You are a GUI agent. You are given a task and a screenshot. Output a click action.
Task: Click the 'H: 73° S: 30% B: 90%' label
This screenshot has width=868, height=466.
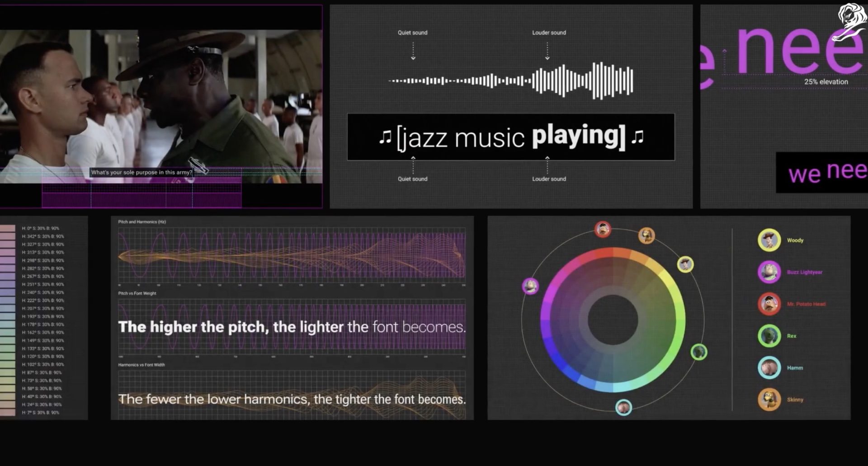(42, 381)
